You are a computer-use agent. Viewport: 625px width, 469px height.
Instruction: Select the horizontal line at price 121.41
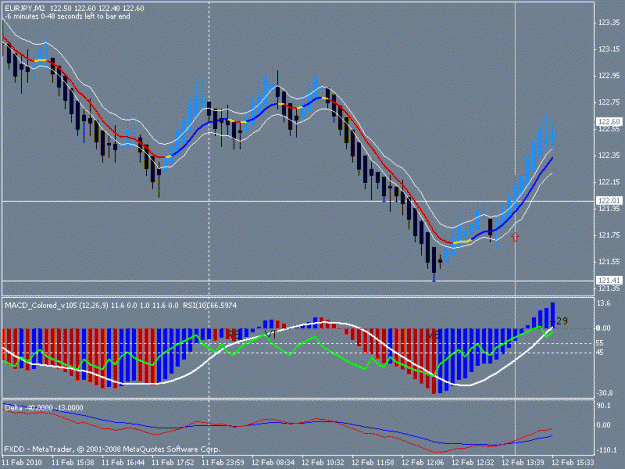[x=298, y=281]
